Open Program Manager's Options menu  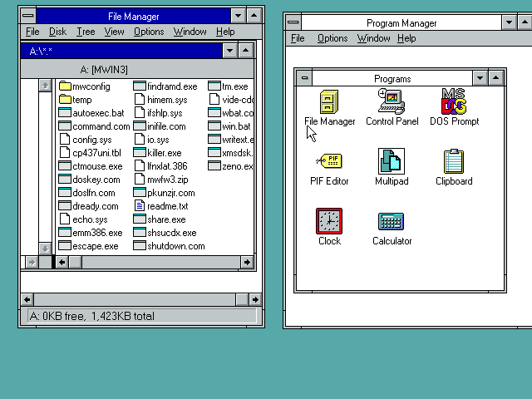[x=332, y=38]
